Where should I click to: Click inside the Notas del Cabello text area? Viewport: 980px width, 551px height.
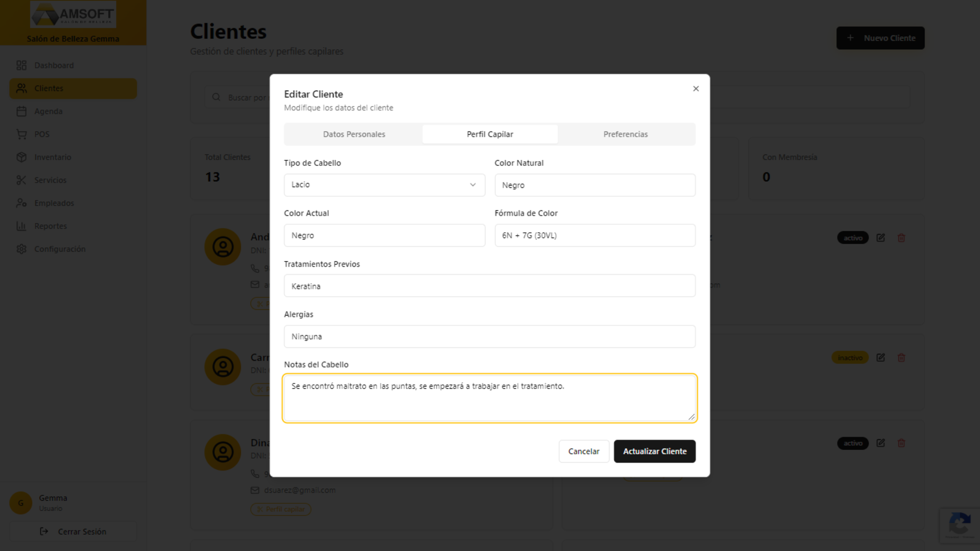(x=489, y=398)
